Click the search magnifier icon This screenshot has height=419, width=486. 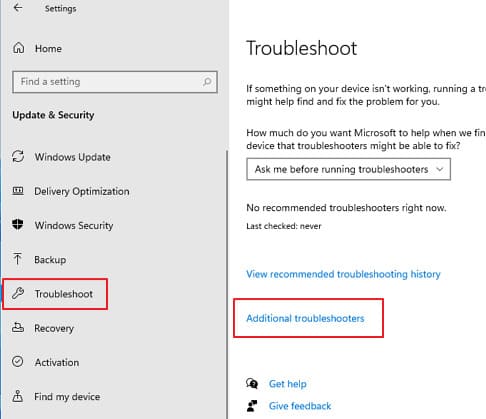point(207,82)
